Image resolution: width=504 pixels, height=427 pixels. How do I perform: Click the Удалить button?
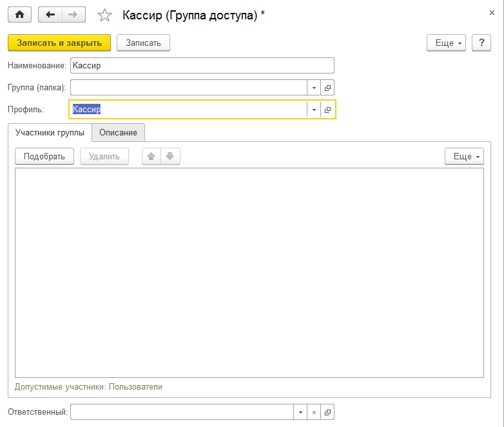point(104,156)
